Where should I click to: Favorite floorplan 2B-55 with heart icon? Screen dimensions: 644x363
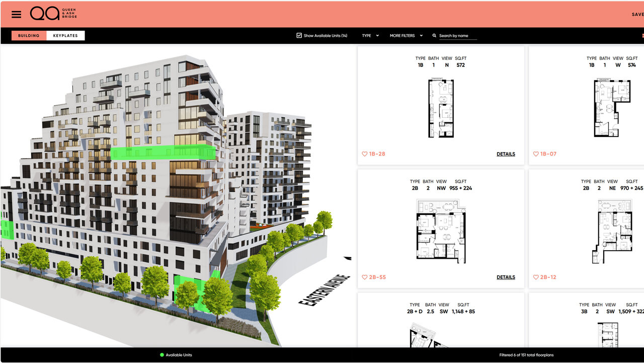click(x=365, y=277)
